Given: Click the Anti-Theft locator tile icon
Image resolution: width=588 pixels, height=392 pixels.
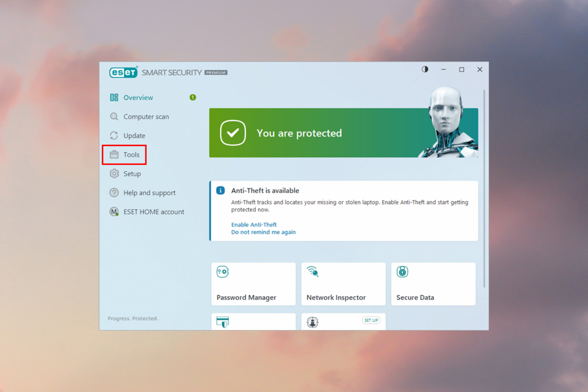Looking at the screenshot, I should coord(313,322).
